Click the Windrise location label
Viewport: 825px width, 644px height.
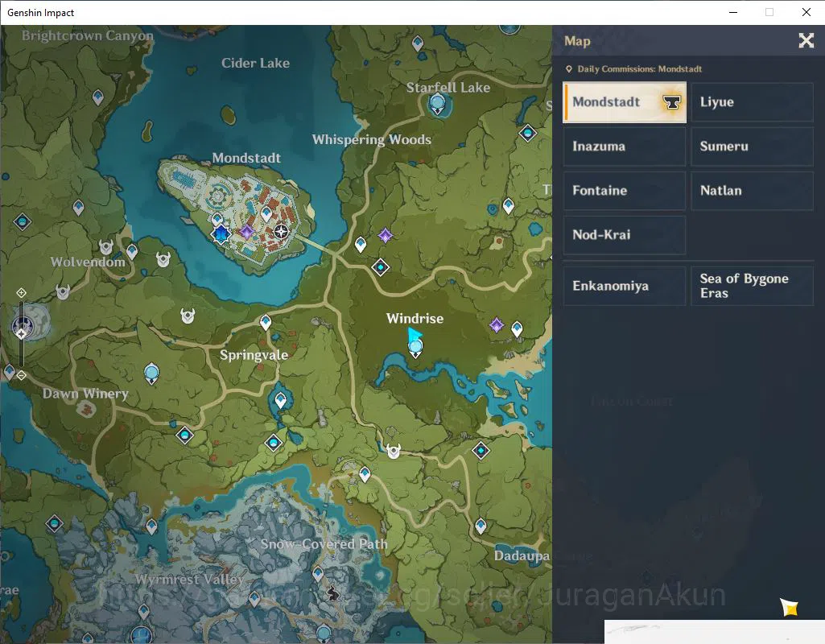(x=415, y=318)
